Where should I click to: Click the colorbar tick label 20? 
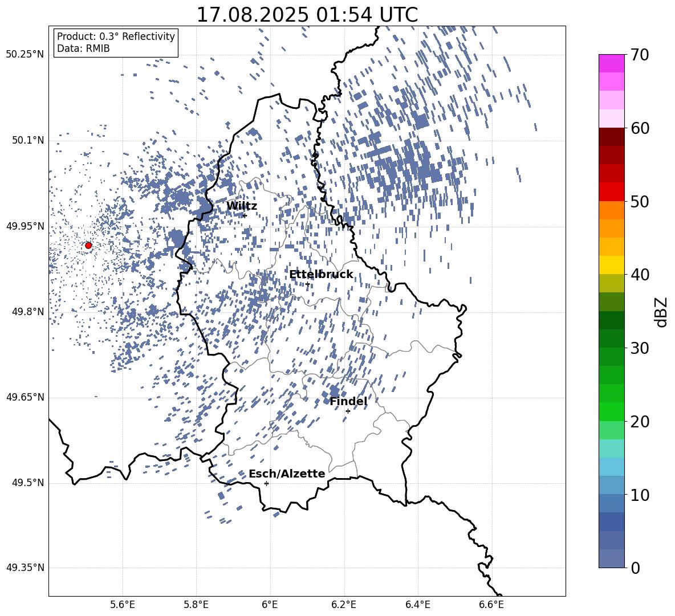click(x=640, y=422)
